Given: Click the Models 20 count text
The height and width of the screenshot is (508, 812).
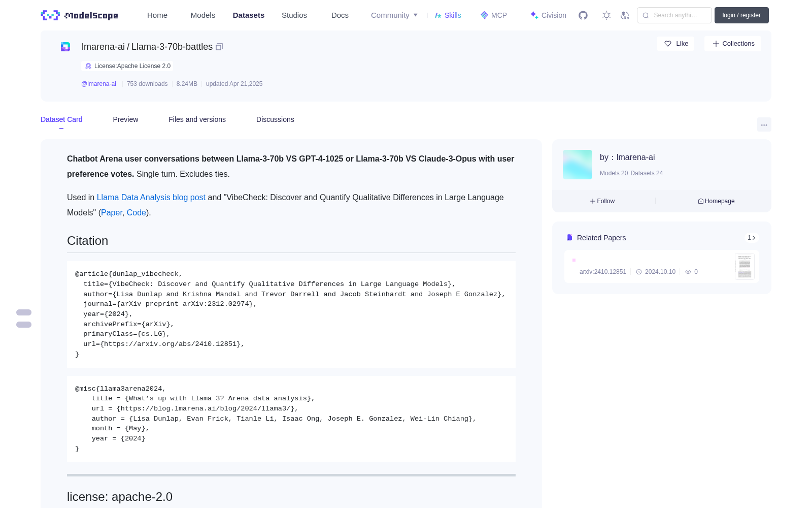Looking at the screenshot, I should click(614, 173).
